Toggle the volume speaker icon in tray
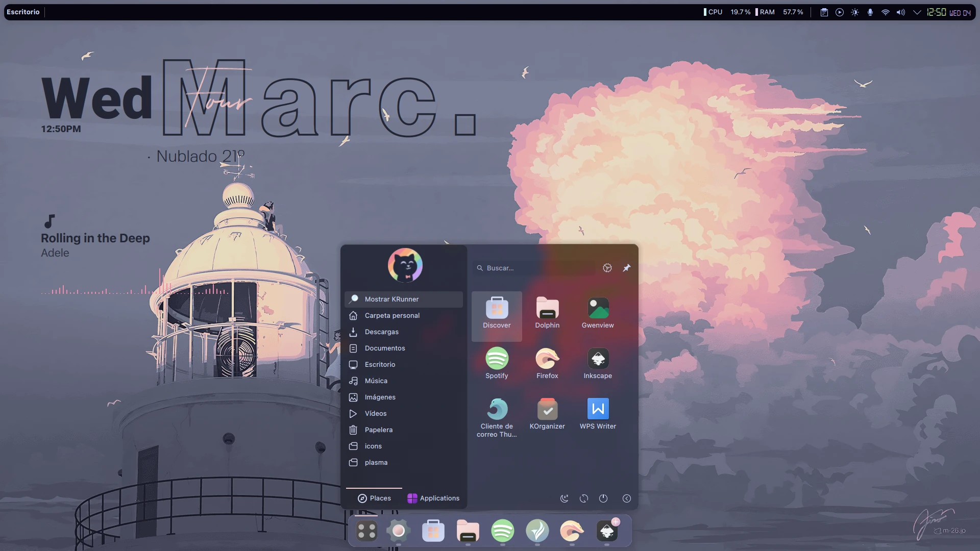 [901, 12]
